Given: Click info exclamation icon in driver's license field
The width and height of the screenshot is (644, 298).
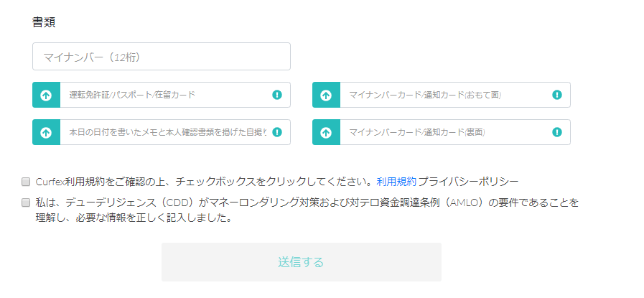Looking at the screenshot, I should click(x=277, y=95).
